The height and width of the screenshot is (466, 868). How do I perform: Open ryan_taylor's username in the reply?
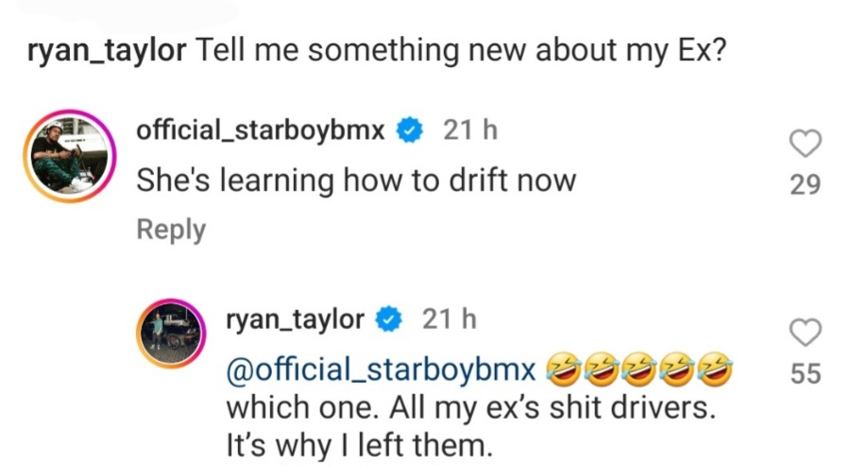pos(294,320)
